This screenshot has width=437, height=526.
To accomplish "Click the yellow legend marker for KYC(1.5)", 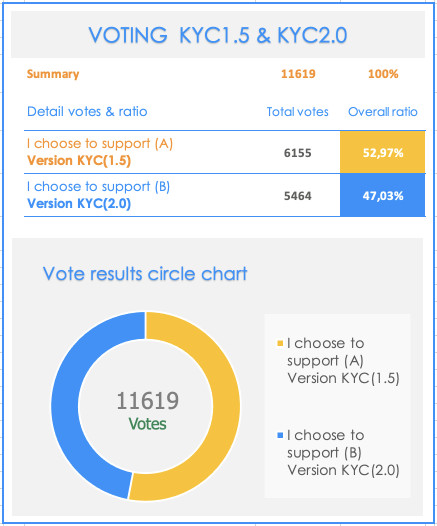I will coord(280,343).
